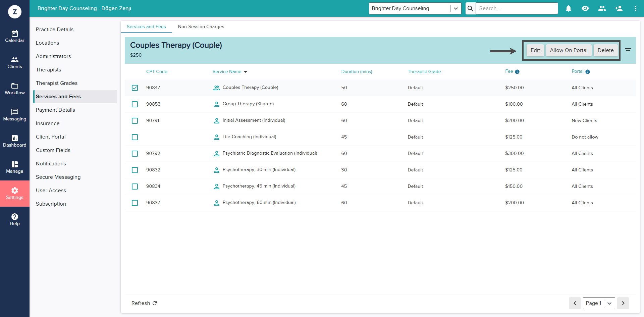Viewport: 644px width, 317px height.
Task: Click the refresh arrow icon
Action: click(x=155, y=303)
